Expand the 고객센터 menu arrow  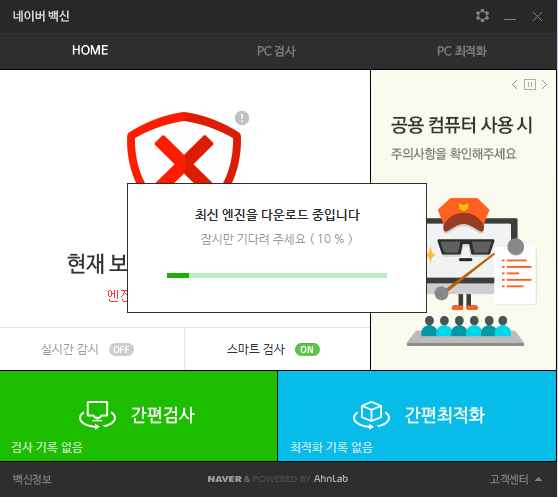point(538,479)
